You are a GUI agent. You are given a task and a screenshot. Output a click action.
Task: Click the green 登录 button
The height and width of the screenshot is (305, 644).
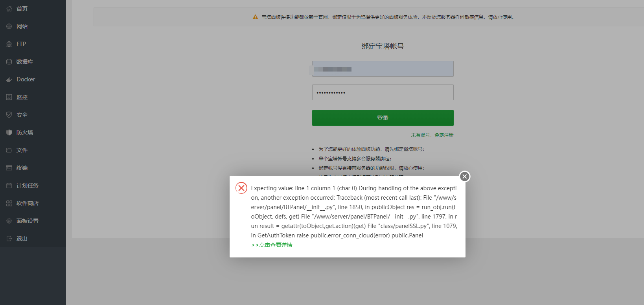(383, 118)
